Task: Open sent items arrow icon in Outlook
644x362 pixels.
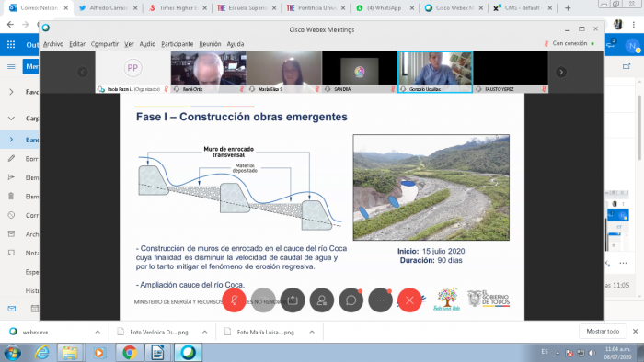Action: click(x=11, y=177)
